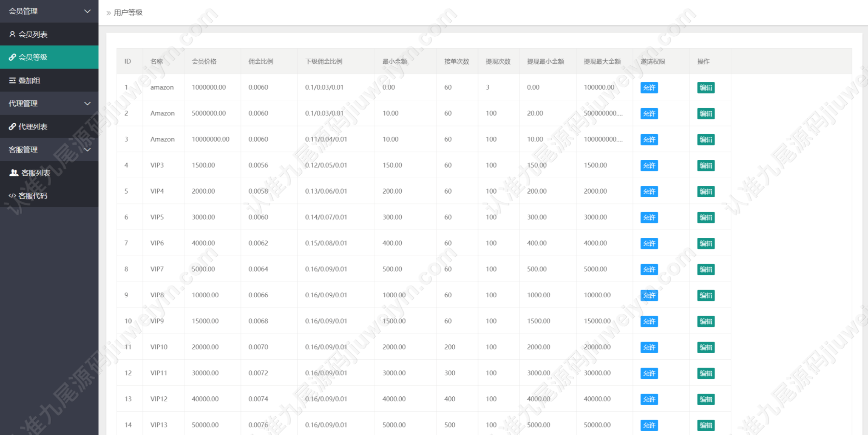Toggle 允许 invite permission for VIP11

click(x=649, y=373)
